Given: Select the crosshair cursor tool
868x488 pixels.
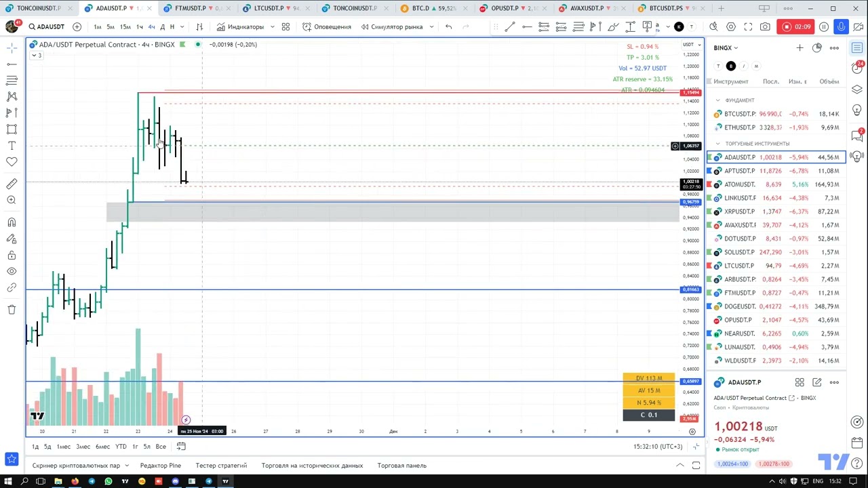Looking at the screenshot, I should (x=12, y=47).
